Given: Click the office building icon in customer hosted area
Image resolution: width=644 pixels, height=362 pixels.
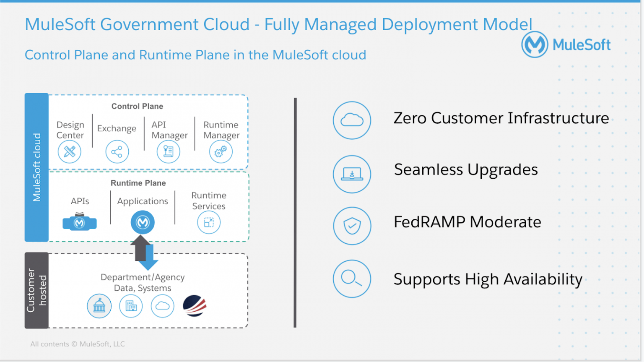Looking at the screenshot, I should pyautogui.click(x=131, y=306).
